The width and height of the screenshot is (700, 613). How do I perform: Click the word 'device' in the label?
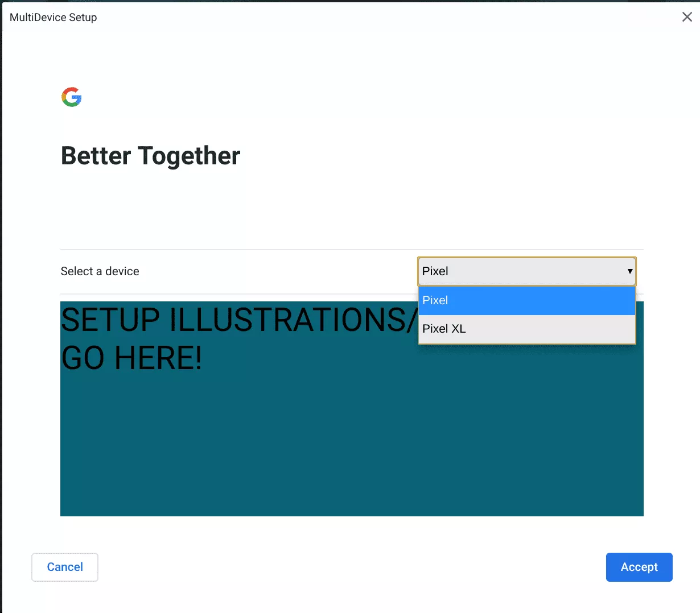pos(122,271)
